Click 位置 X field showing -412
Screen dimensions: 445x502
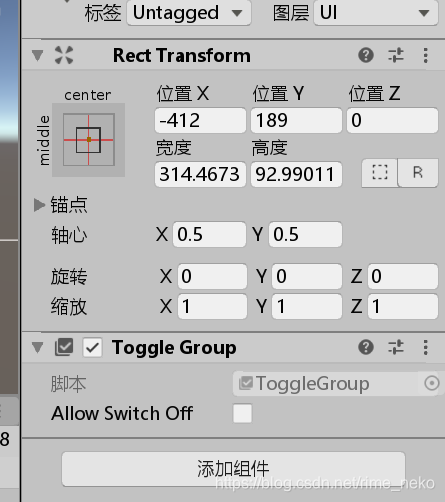pos(200,120)
